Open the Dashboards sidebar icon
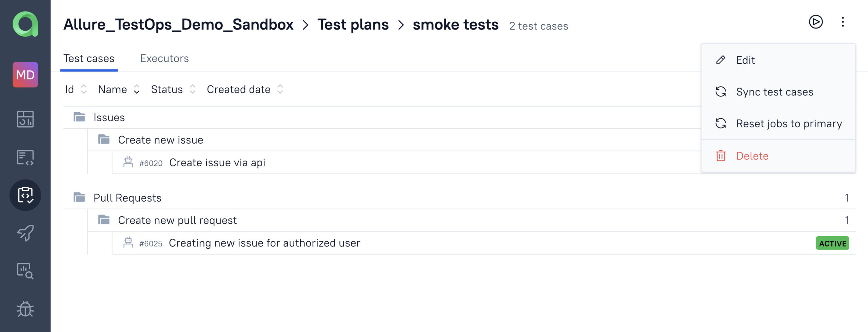The height and width of the screenshot is (332, 868). [25, 119]
